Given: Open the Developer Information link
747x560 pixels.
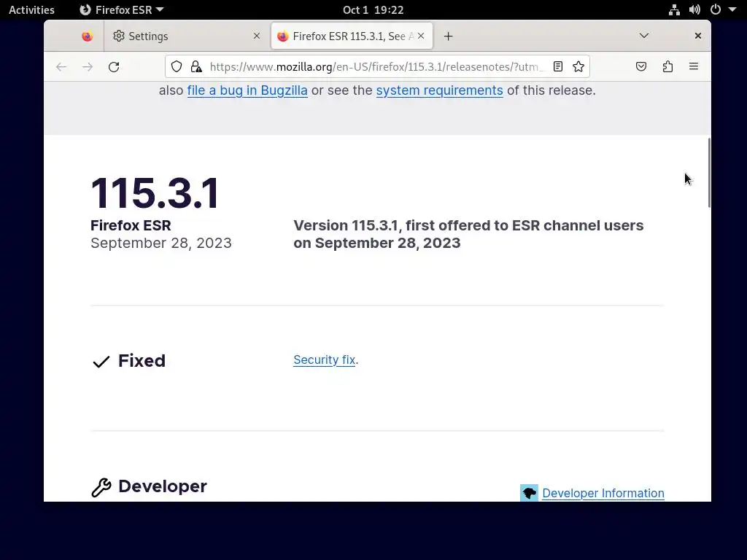Looking at the screenshot, I should click(603, 494).
